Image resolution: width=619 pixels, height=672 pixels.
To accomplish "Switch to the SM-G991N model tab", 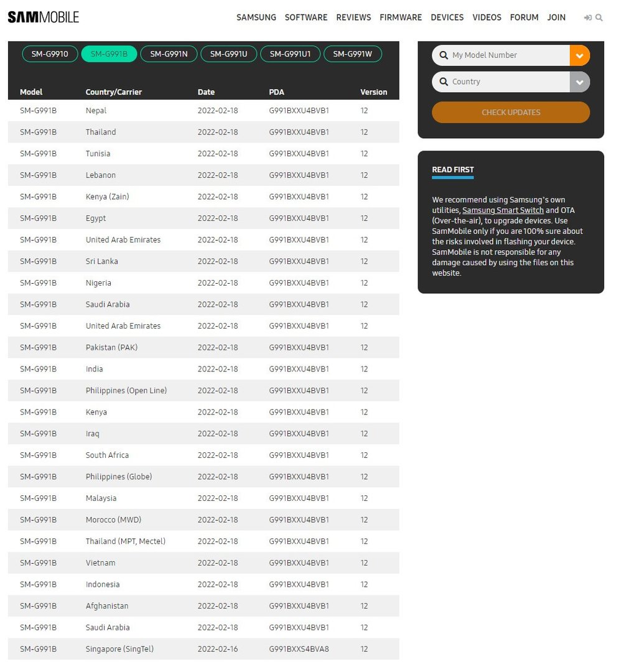I will pyautogui.click(x=169, y=54).
